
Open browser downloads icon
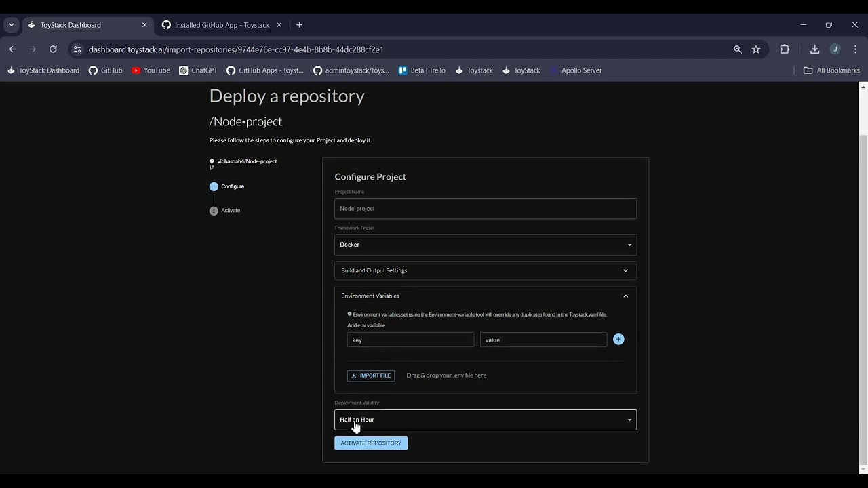pos(814,49)
